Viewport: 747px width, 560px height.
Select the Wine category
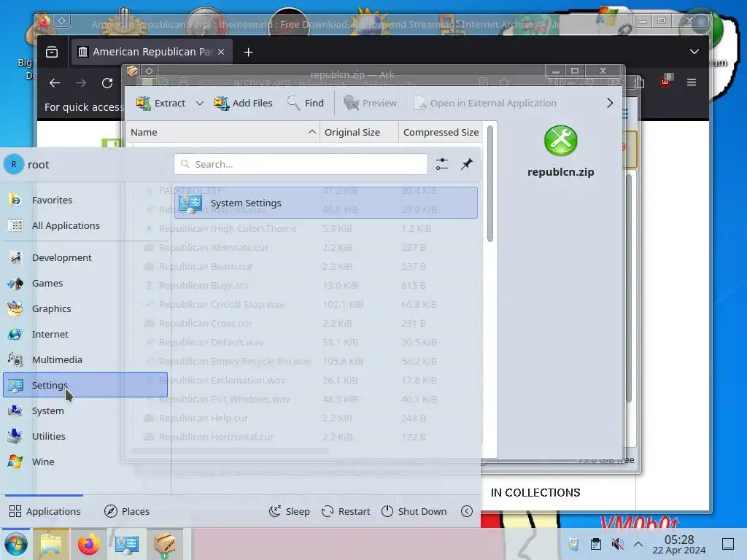click(x=85, y=462)
